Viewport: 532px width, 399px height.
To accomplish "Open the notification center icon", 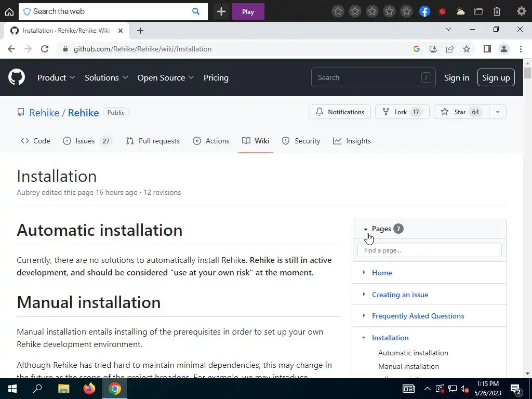I will [x=516, y=389].
